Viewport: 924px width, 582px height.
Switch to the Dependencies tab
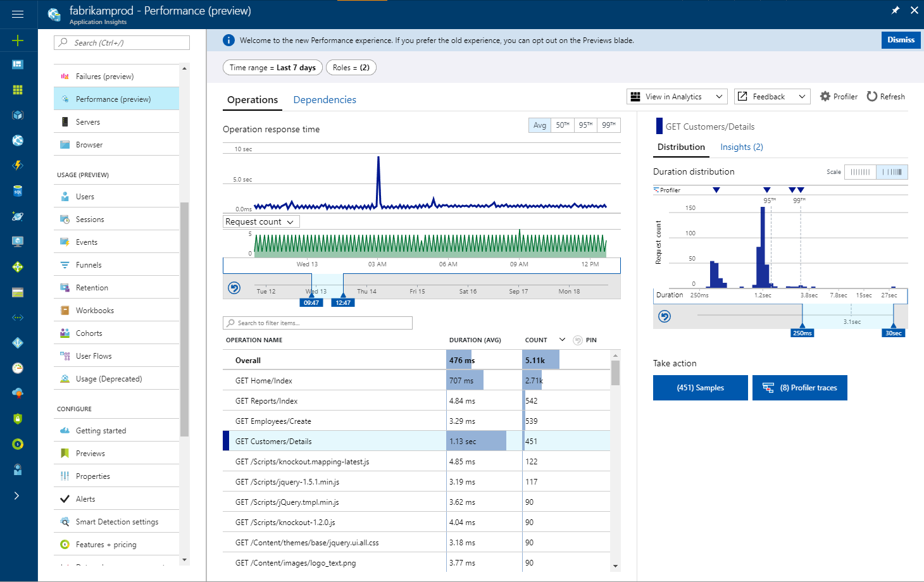(x=325, y=100)
